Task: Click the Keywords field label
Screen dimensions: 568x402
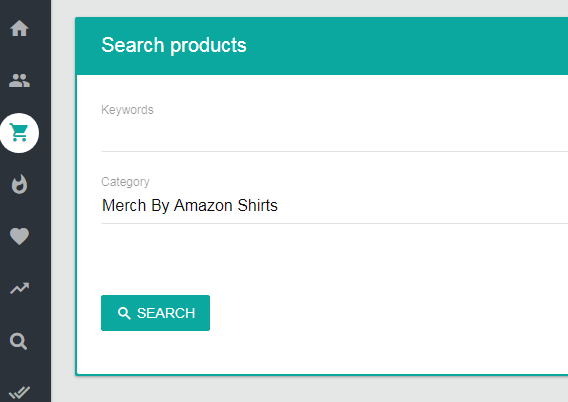Action: coord(127,110)
